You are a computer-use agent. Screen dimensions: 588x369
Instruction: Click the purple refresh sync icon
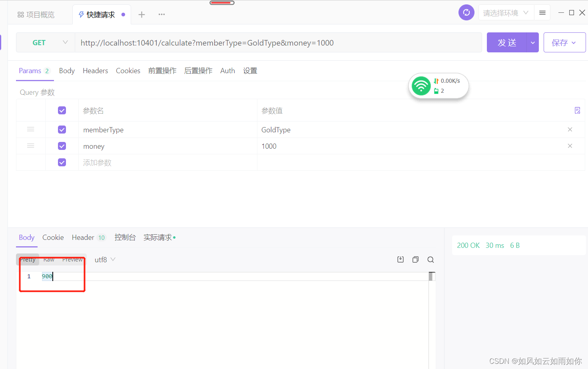466,13
